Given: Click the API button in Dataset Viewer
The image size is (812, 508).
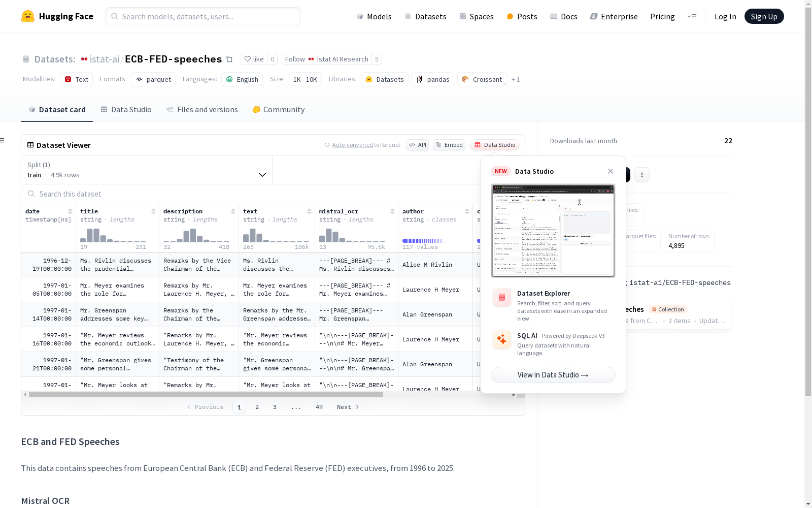Looking at the screenshot, I should pyautogui.click(x=418, y=145).
